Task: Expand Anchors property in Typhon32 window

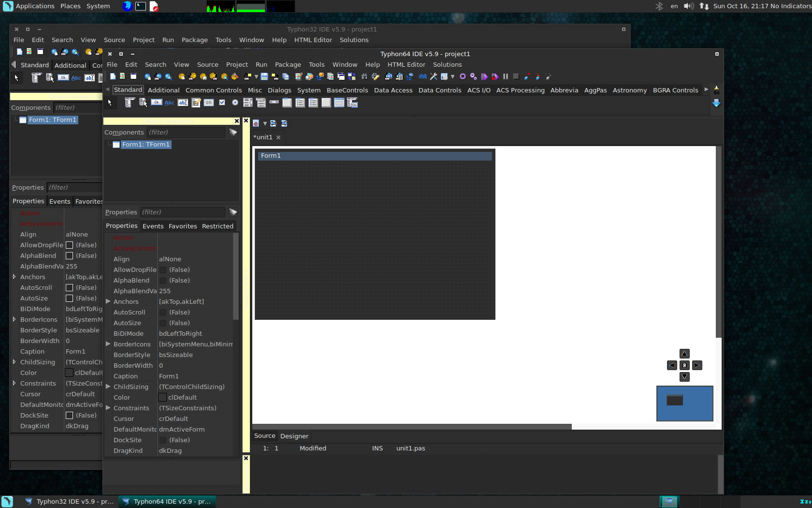Action: [14, 277]
